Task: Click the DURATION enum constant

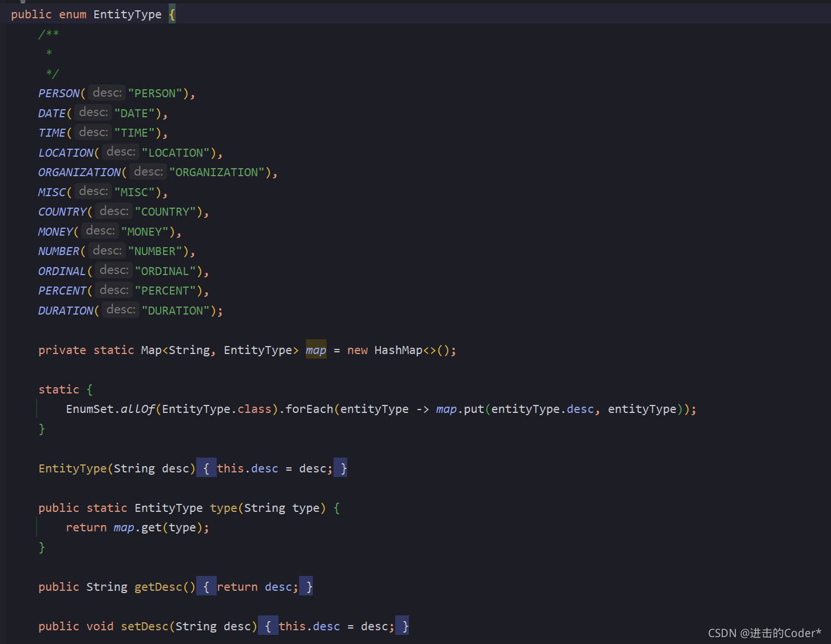Action: [x=66, y=311]
